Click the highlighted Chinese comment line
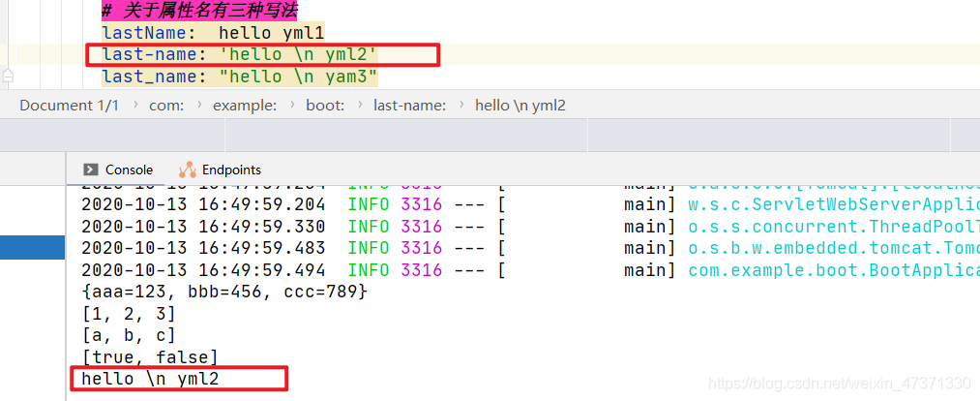The image size is (980, 401). point(199,11)
